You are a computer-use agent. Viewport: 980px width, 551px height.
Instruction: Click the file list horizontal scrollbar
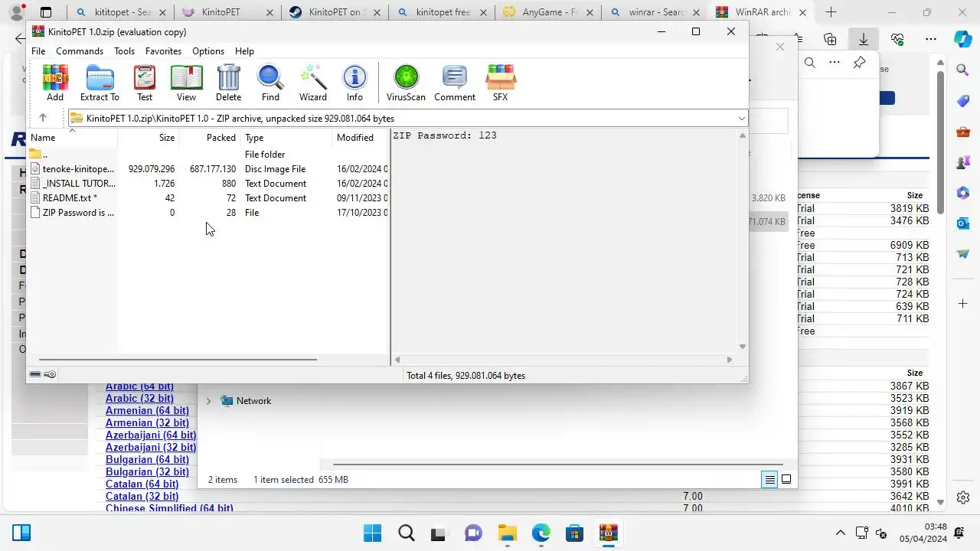pyautogui.click(x=178, y=359)
